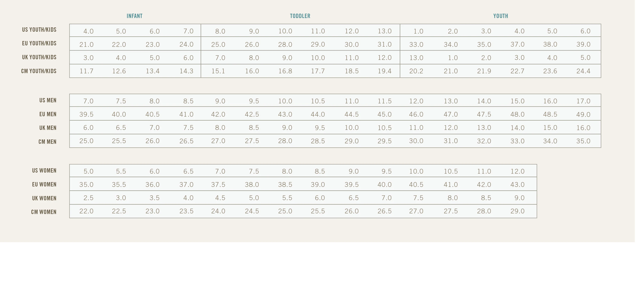This screenshot has height=289, width=644.
Task: Click the UK WOMEN row label
Action: [44, 198]
